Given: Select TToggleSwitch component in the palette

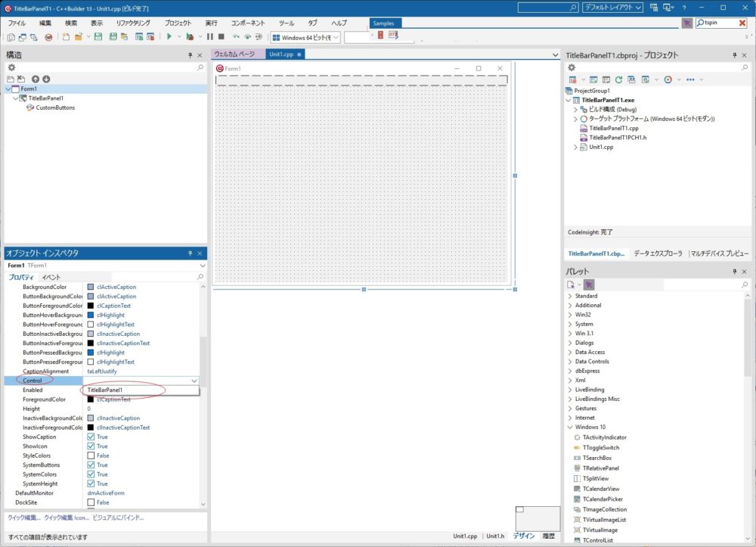Looking at the screenshot, I should [601, 447].
